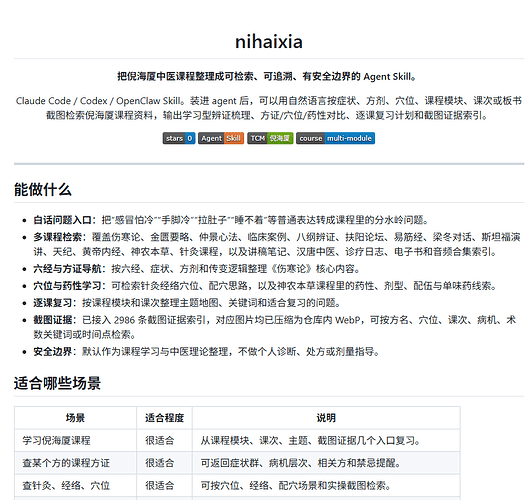Viewport: 528px width, 500px height.
Task: Click the bold tagline mentioning Agent Skill
Action: 267,77
